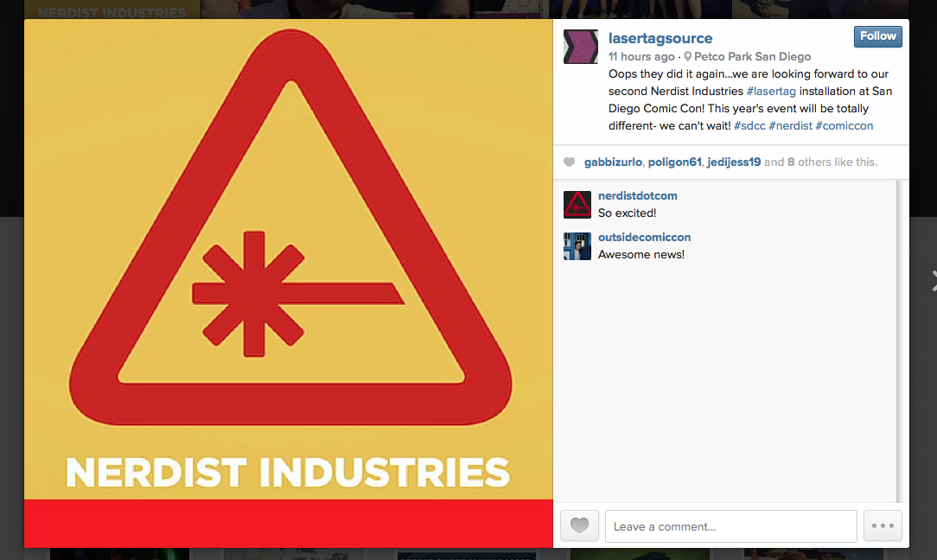View gabbizurlo's profile from likes

pos(613,162)
